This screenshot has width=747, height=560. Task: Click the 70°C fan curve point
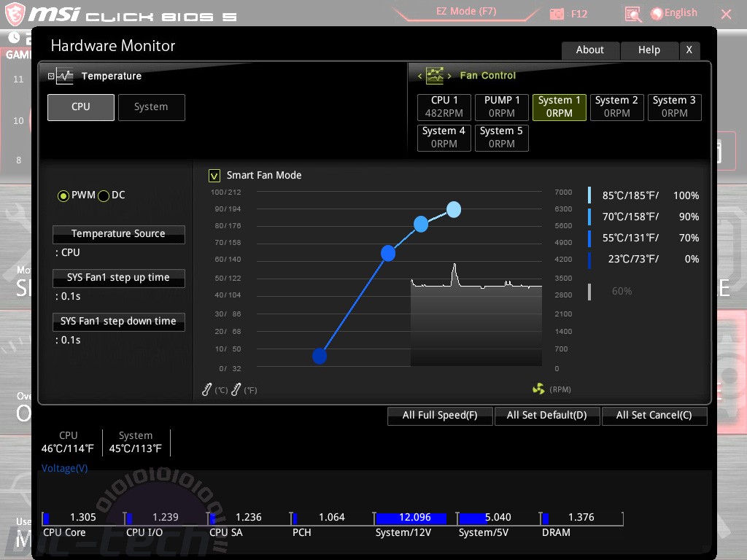[421, 224]
